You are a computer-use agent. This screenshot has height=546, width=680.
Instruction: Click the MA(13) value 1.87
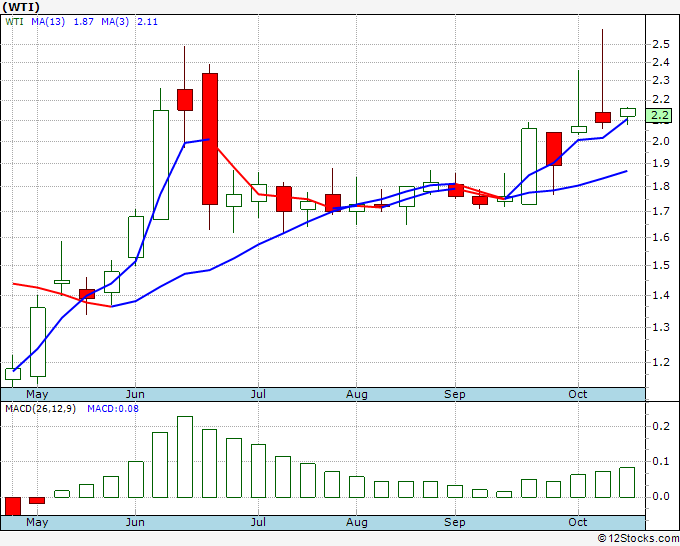pyautogui.click(x=83, y=22)
